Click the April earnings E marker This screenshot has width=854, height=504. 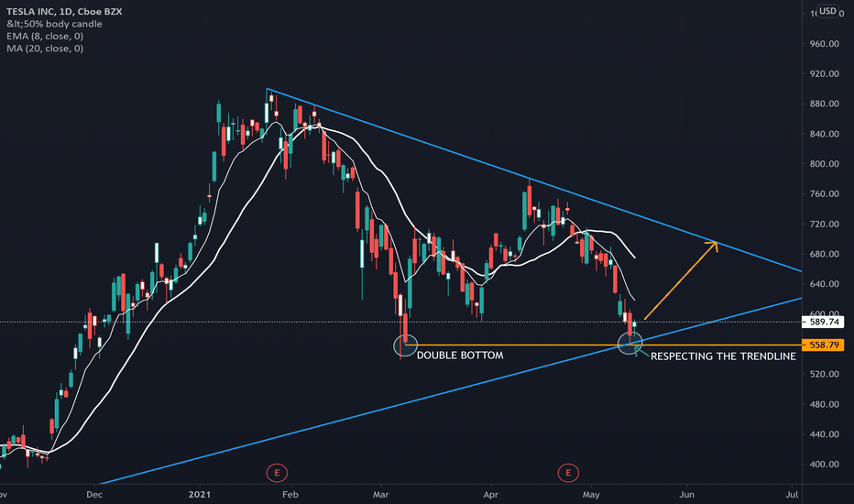click(568, 473)
